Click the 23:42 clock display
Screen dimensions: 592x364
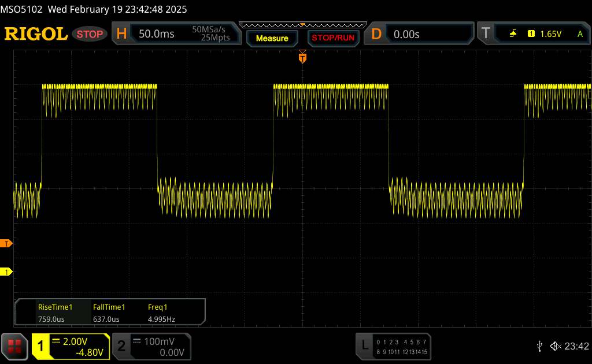pos(576,346)
